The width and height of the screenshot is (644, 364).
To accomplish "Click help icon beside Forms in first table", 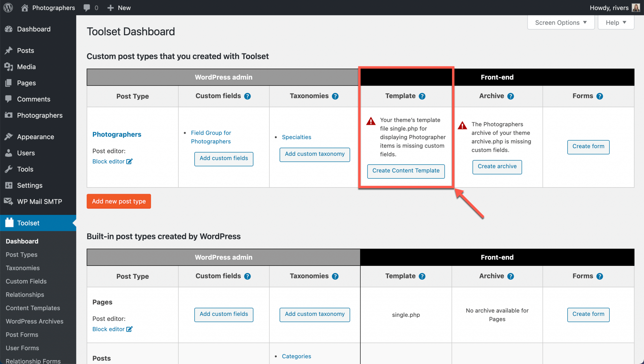I will (600, 96).
